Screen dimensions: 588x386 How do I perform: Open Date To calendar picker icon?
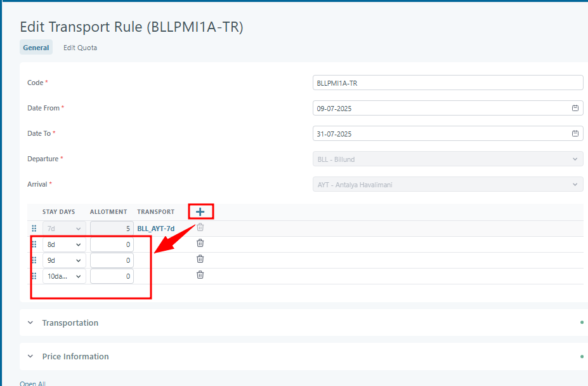[575, 133]
